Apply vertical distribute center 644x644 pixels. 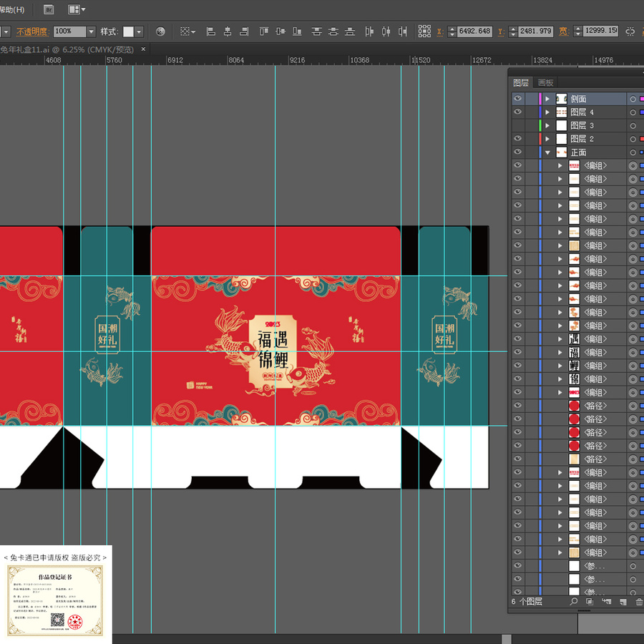[333, 31]
